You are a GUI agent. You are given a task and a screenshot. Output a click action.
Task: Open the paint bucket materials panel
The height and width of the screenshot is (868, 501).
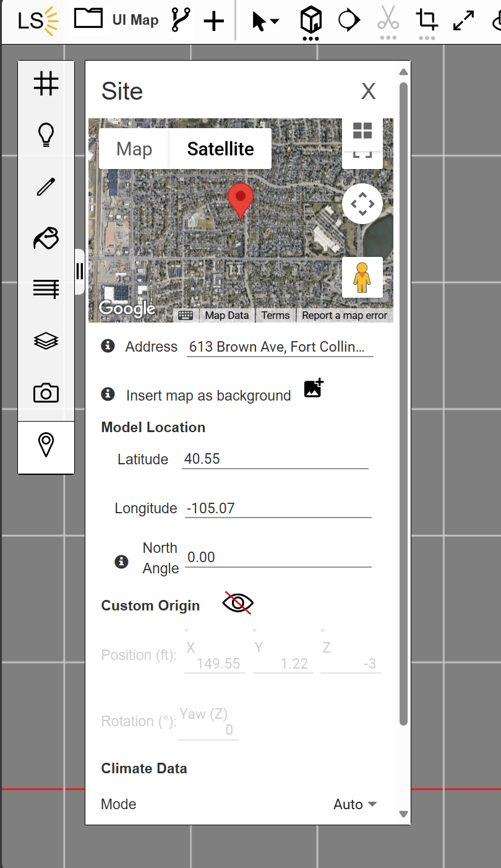pyautogui.click(x=46, y=238)
